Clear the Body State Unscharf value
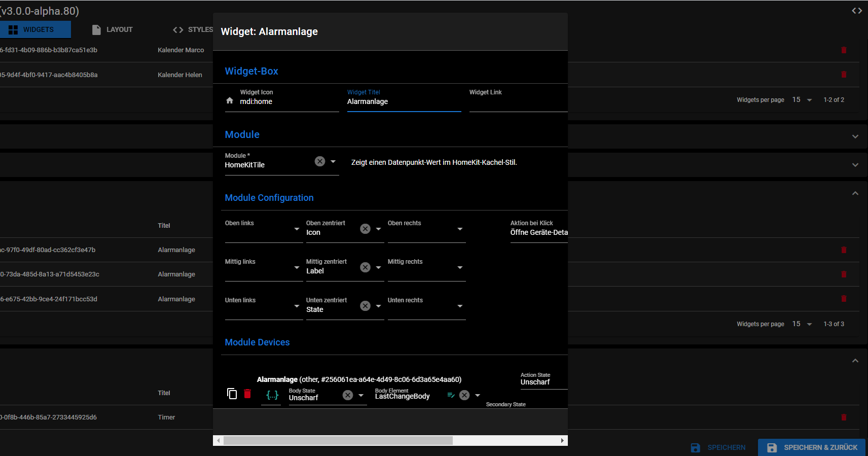 click(x=348, y=395)
